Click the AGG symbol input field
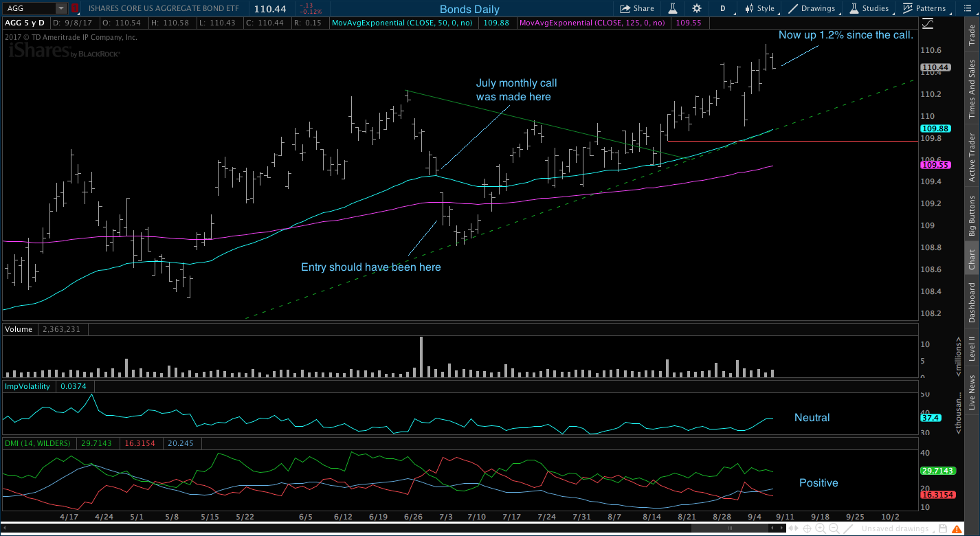The width and height of the screenshot is (980, 536). (x=29, y=8)
